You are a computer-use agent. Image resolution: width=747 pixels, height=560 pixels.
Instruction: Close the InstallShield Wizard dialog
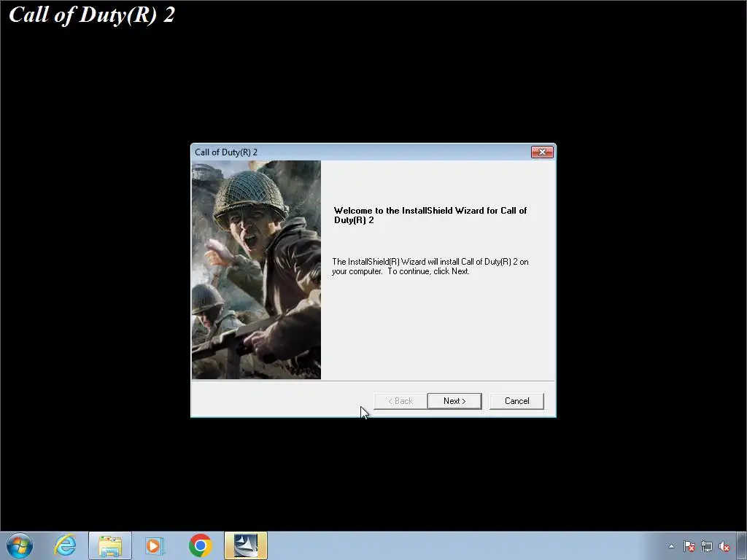coord(542,152)
